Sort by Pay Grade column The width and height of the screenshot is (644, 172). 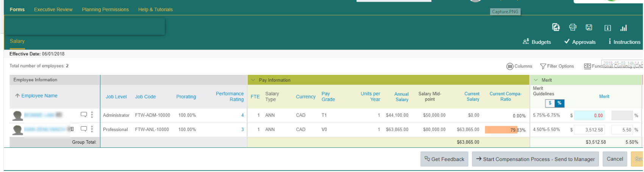(x=328, y=96)
